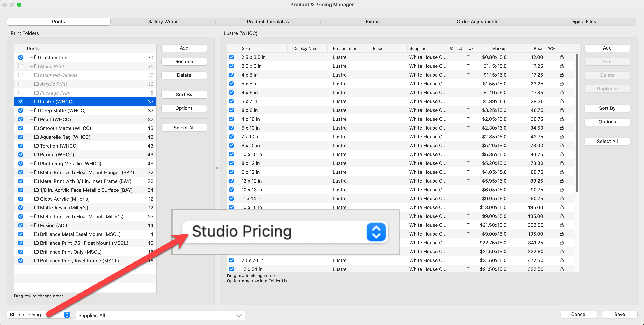Switch to the Gallery Wraps tab
Image resolution: width=644 pixels, height=325 pixels.
[163, 22]
